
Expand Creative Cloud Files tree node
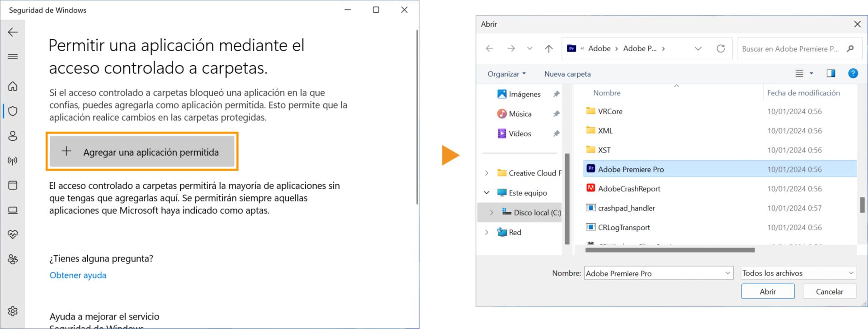(x=487, y=173)
